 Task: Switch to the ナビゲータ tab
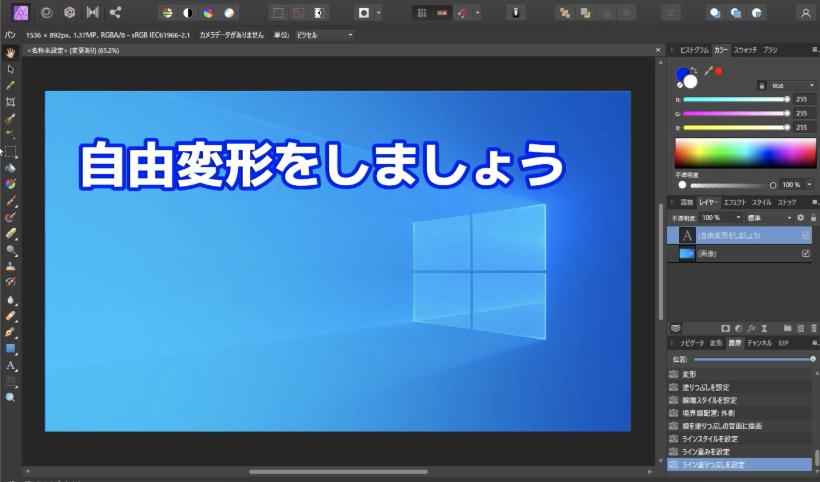click(692, 343)
